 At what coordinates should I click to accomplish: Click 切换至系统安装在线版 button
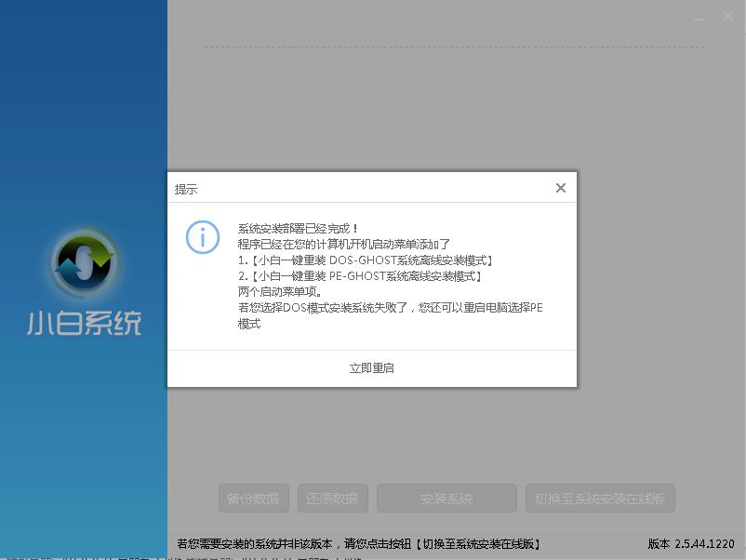pyautogui.click(x=601, y=498)
